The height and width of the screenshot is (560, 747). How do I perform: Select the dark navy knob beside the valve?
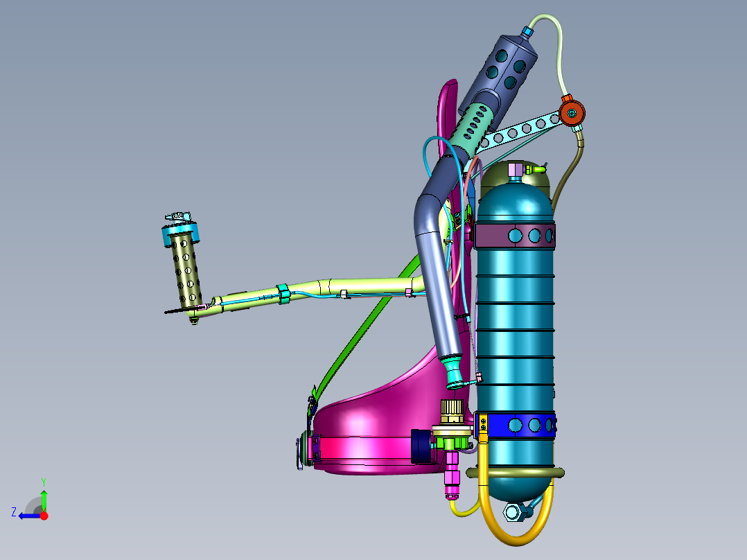[421, 446]
